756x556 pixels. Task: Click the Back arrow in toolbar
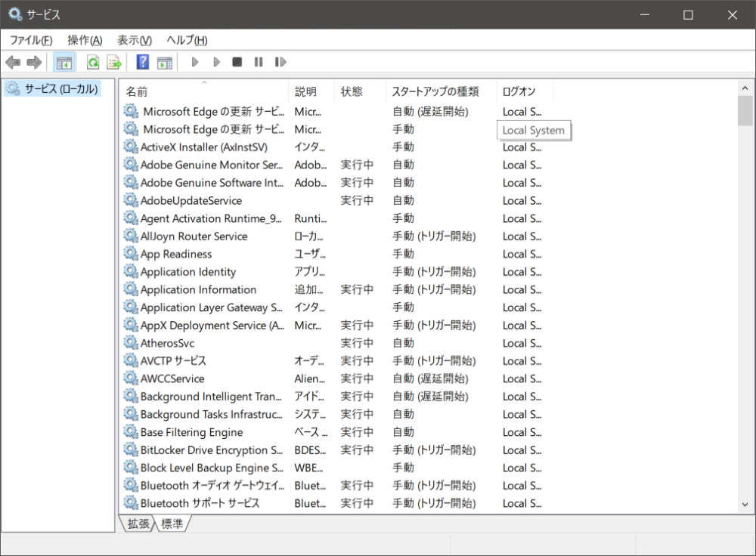click(x=13, y=62)
